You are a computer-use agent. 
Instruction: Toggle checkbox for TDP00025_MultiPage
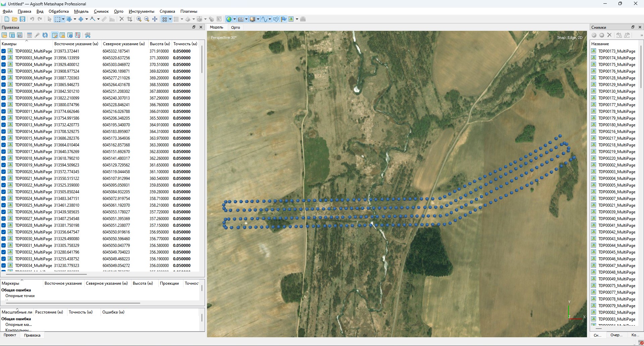click(4, 205)
